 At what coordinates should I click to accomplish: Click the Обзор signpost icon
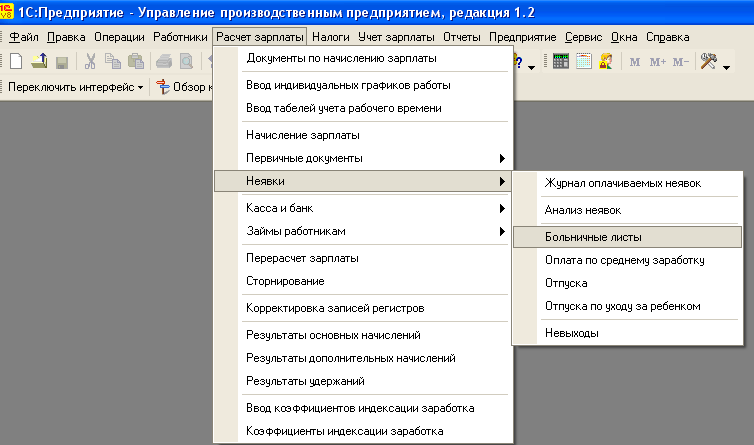coord(163,87)
